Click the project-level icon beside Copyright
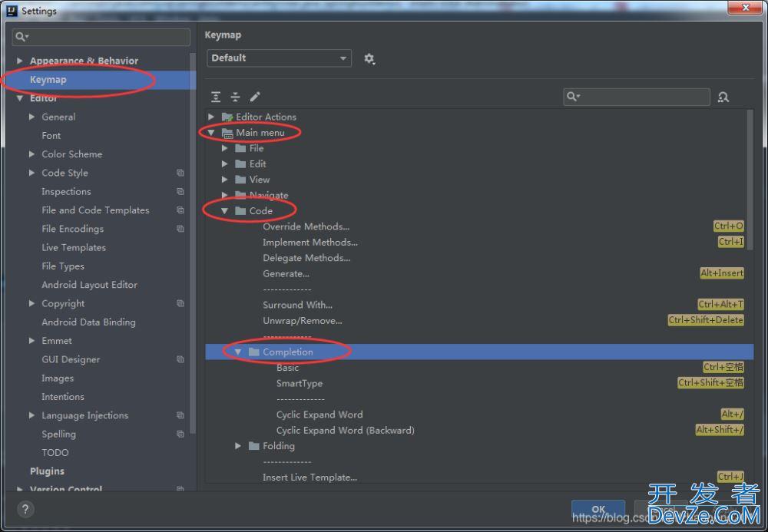Image resolution: width=768 pixels, height=532 pixels. click(180, 303)
